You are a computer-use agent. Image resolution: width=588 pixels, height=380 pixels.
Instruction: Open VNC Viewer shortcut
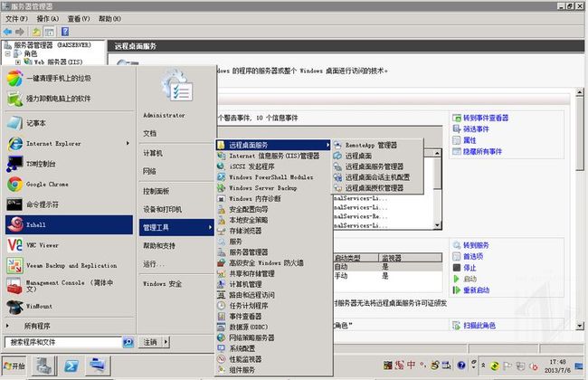[70, 245]
